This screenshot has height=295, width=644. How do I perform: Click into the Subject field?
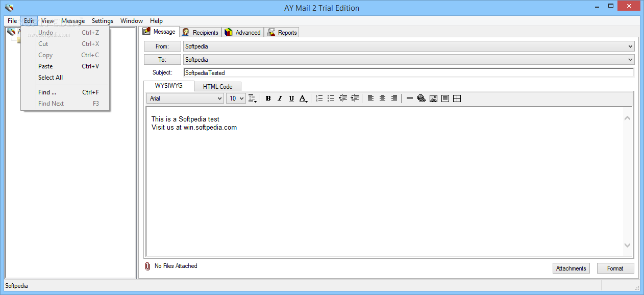[409, 72]
